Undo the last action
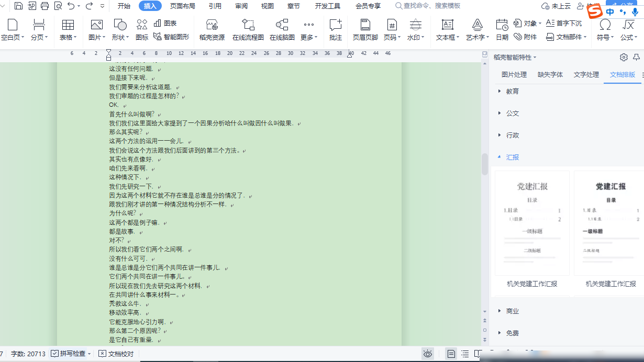The image size is (644, 362). click(x=71, y=6)
